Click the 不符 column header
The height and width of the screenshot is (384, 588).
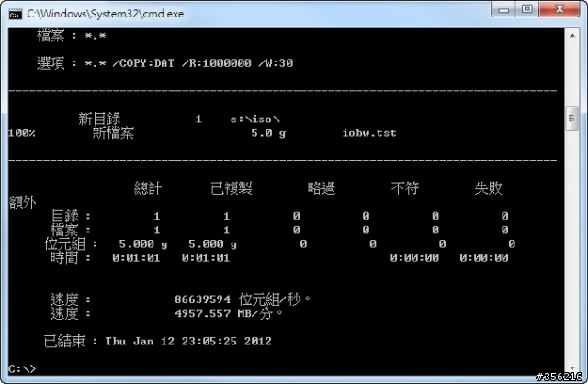click(x=405, y=188)
